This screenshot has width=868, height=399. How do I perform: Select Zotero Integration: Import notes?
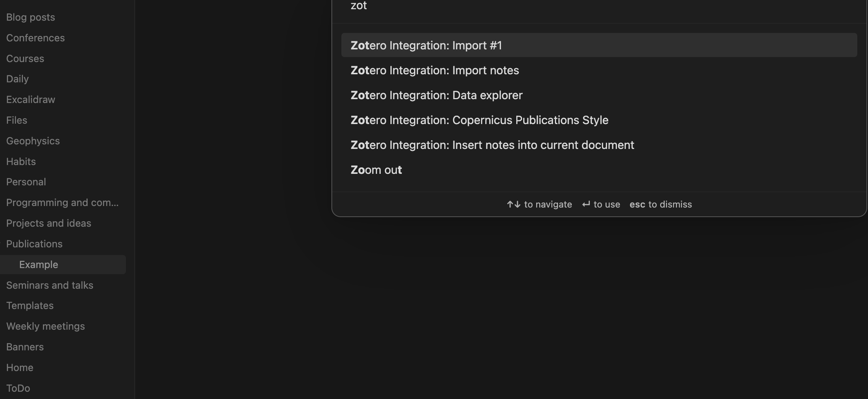(x=434, y=70)
